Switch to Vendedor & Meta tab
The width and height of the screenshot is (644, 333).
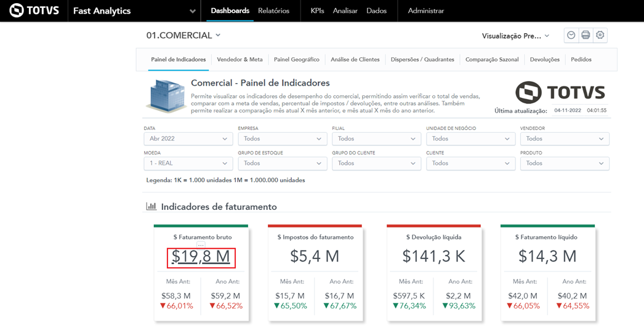coord(240,60)
